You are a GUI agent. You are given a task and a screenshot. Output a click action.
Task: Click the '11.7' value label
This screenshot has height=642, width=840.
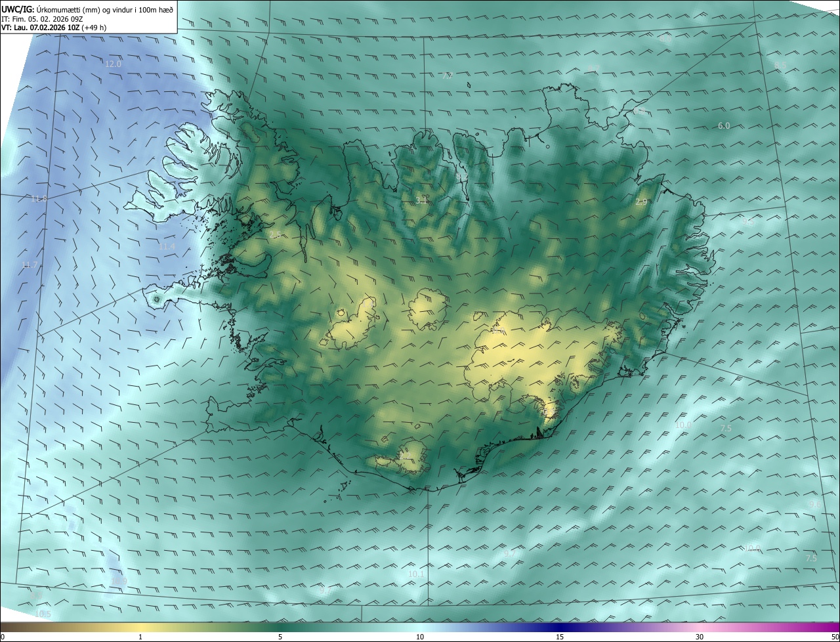pos(30,265)
